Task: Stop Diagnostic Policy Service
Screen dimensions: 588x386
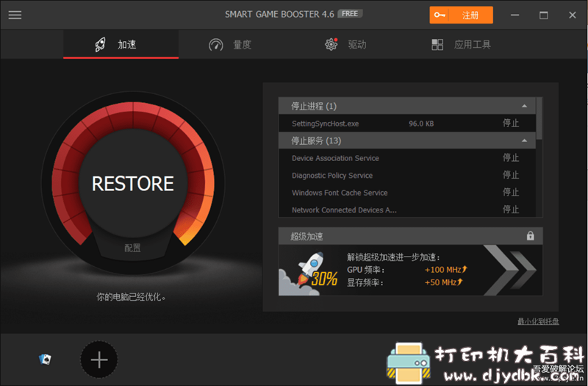Action: [x=511, y=175]
